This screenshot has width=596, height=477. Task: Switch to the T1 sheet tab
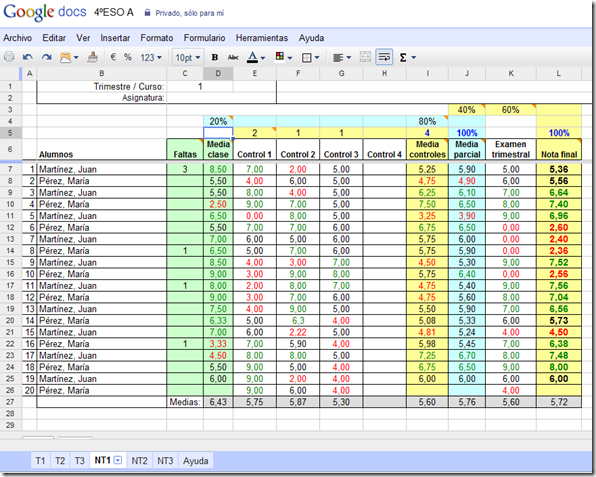coord(40,461)
